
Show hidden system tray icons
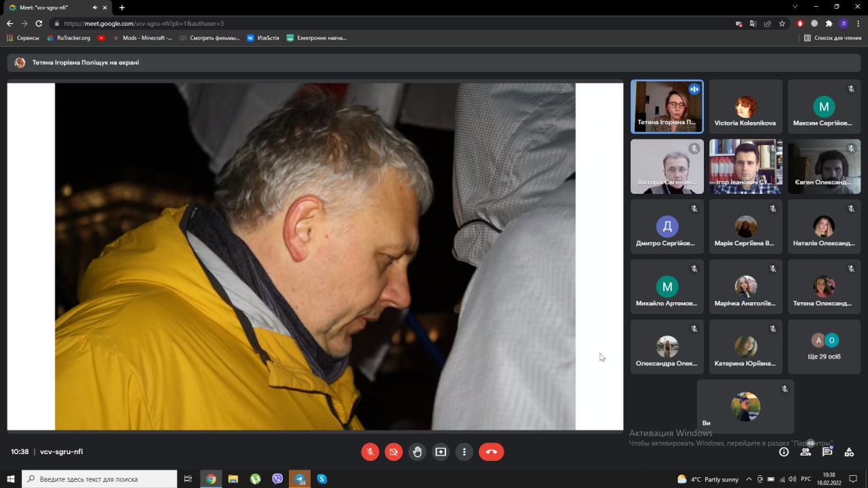click(x=749, y=479)
